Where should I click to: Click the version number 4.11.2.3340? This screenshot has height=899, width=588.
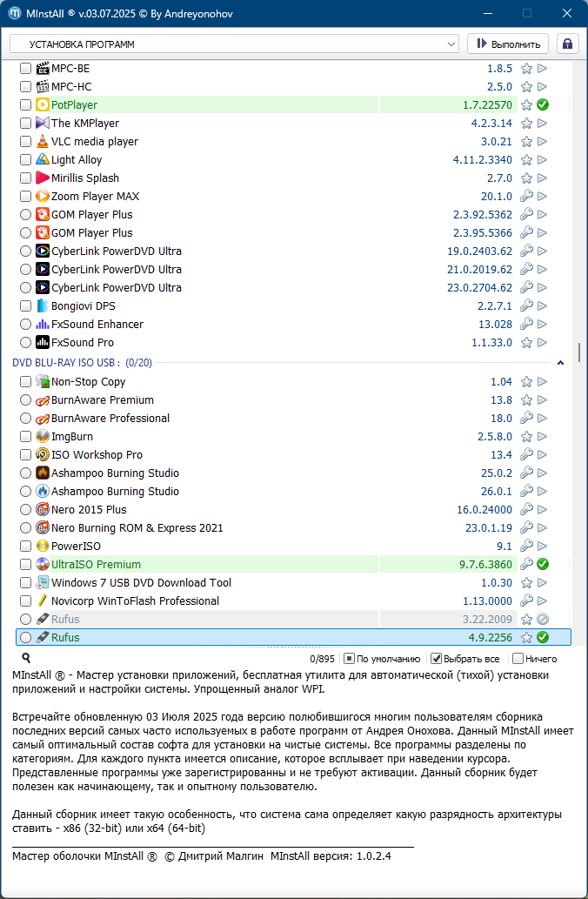(x=483, y=160)
